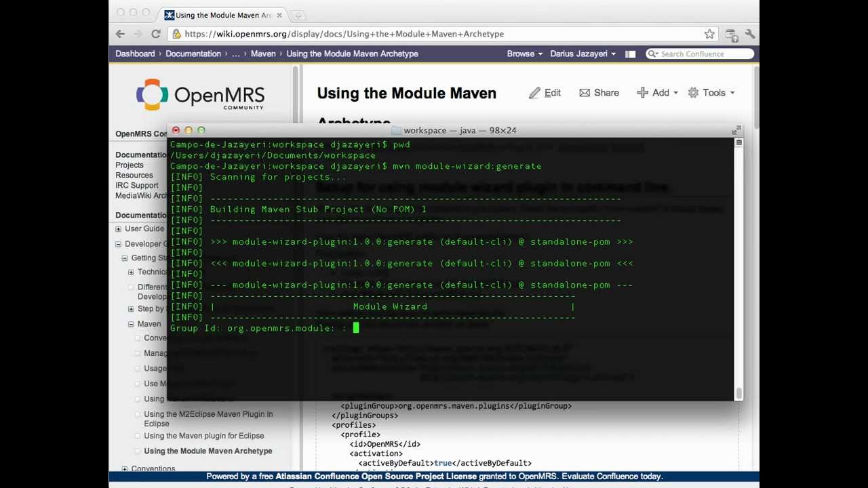Open the Add dropdown arrow
Screen dimensions: 868x488
click(x=675, y=94)
